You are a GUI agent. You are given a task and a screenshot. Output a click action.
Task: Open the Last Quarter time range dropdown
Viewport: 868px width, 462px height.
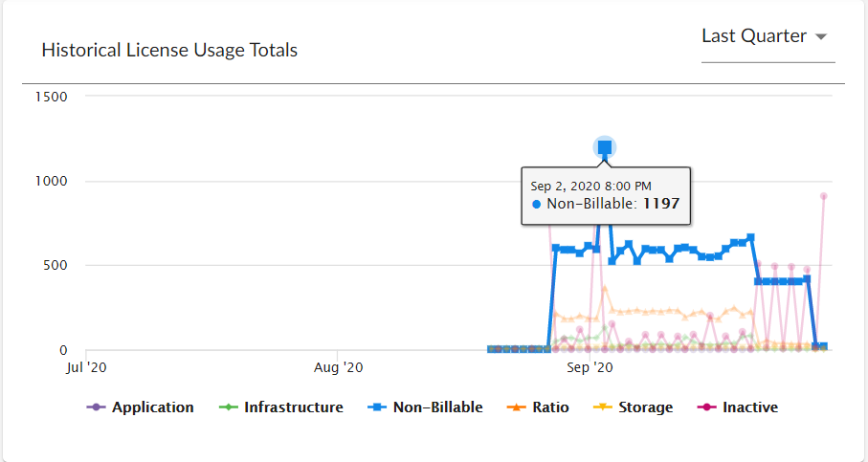click(754, 36)
